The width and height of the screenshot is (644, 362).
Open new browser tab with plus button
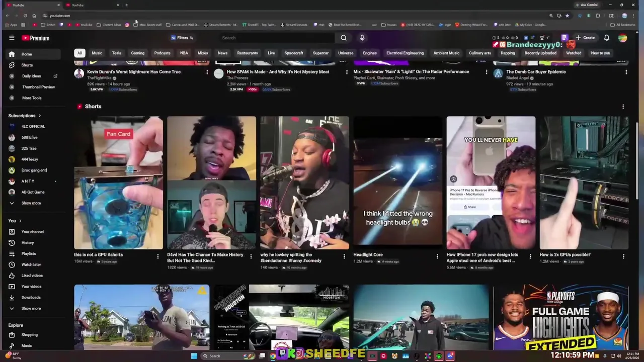click(x=127, y=5)
